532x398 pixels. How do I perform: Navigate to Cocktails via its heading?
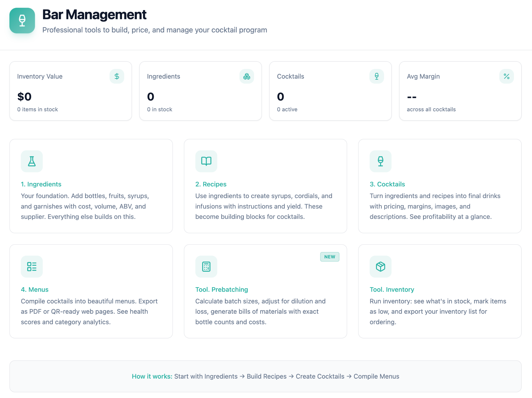tap(387, 184)
